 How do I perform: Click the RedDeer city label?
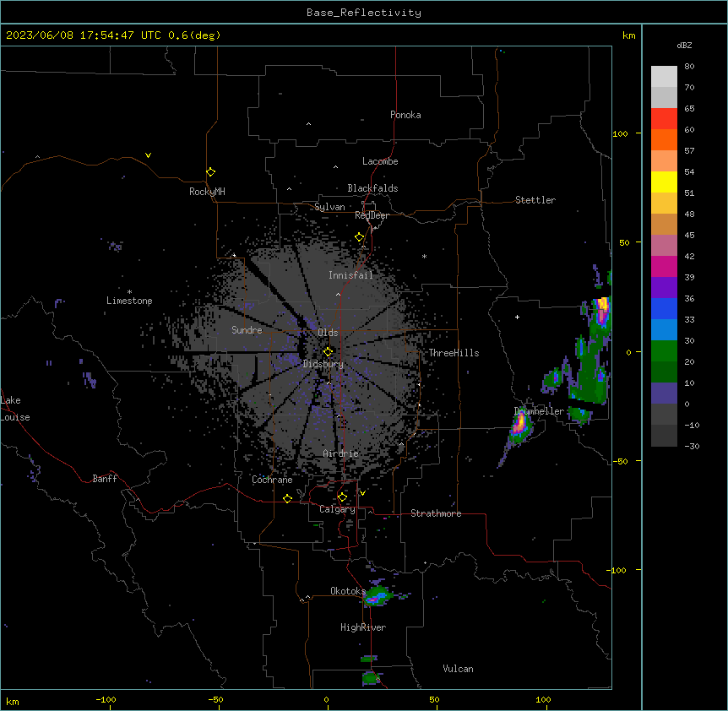coord(372,215)
